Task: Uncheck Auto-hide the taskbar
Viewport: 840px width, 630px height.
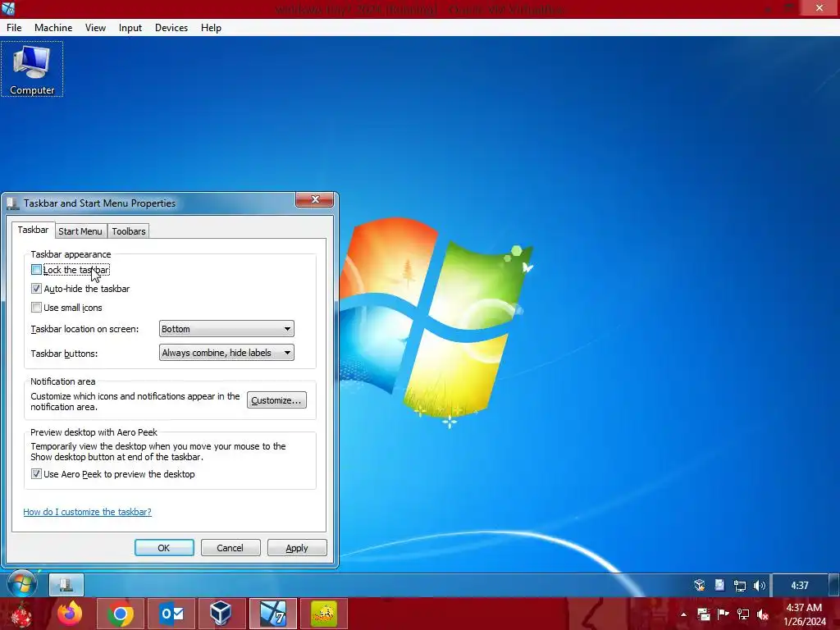Action: pyautogui.click(x=36, y=289)
